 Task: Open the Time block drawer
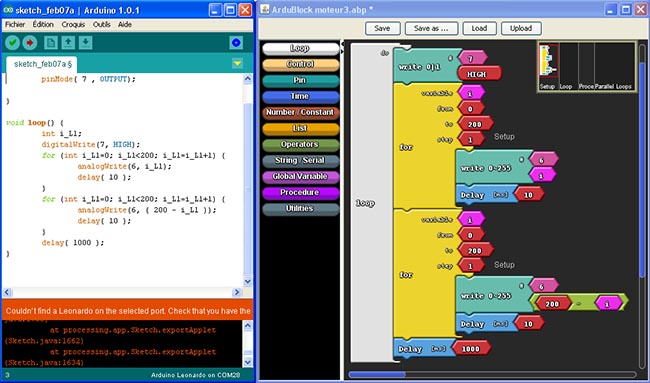pyautogui.click(x=301, y=96)
